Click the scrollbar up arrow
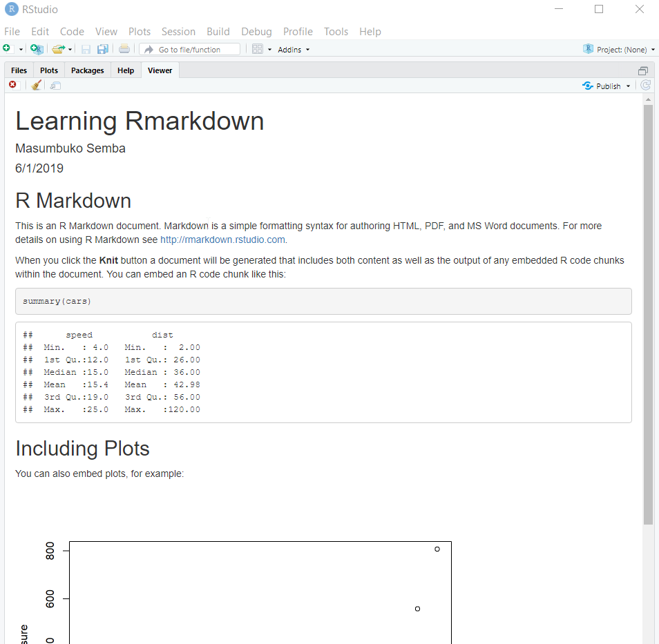This screenshot has width=659, height=644. pos(648,99)
